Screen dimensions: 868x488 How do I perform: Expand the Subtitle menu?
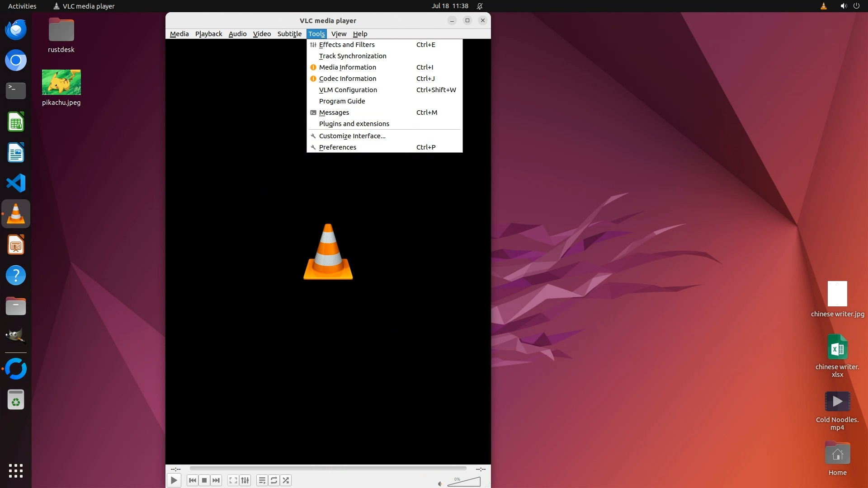[x=289, y=34]
